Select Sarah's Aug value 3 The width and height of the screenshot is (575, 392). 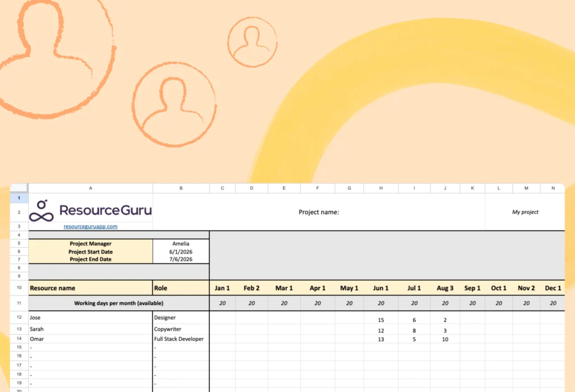(445, 330)
